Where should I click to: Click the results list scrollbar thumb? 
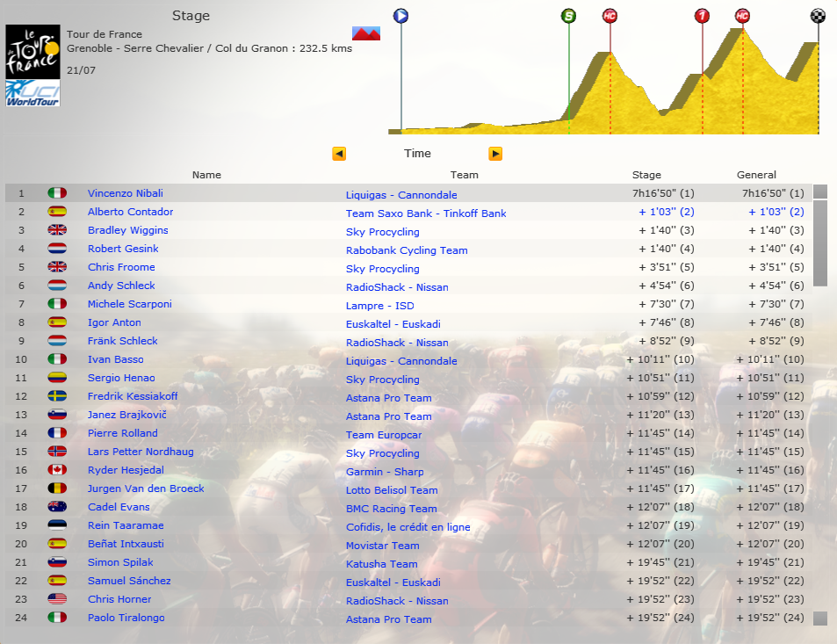(x=820, y=242)
